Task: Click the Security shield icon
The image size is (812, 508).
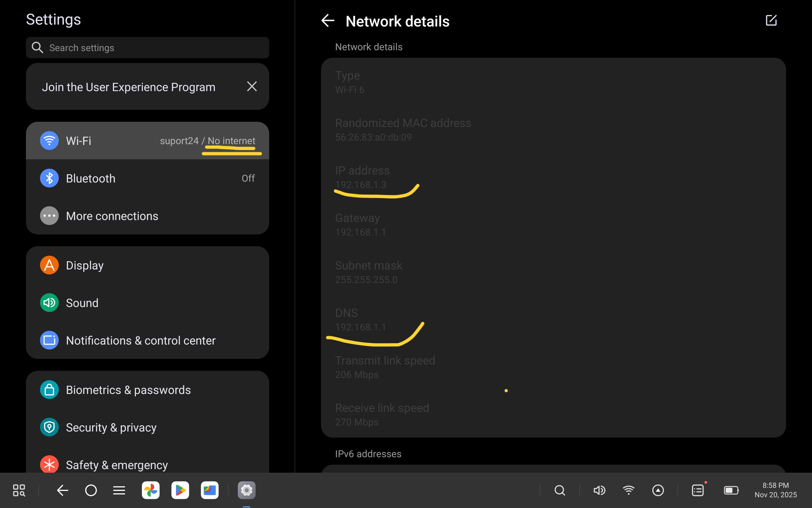Action: [49, 427]
